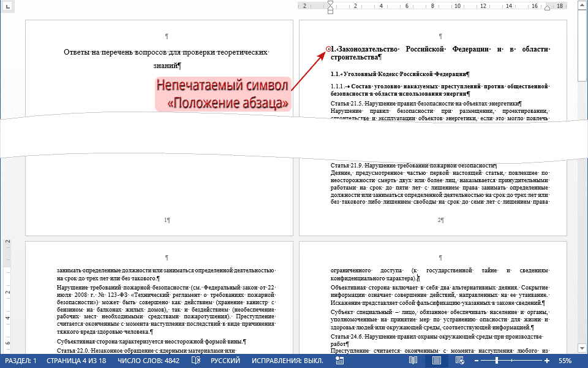Select Print Layout view

tap(436, 361)
